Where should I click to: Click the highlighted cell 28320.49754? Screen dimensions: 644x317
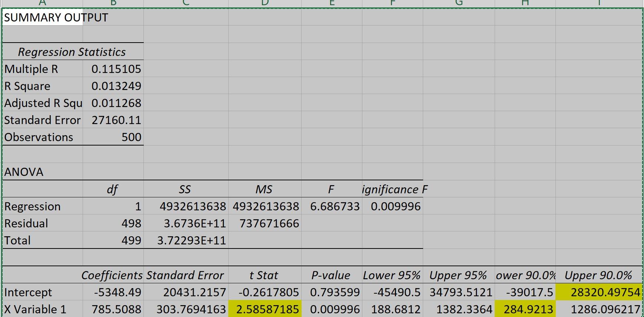point(599,292)
